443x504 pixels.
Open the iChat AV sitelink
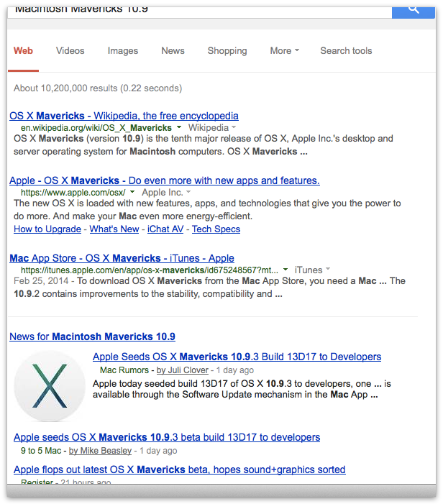165,229
